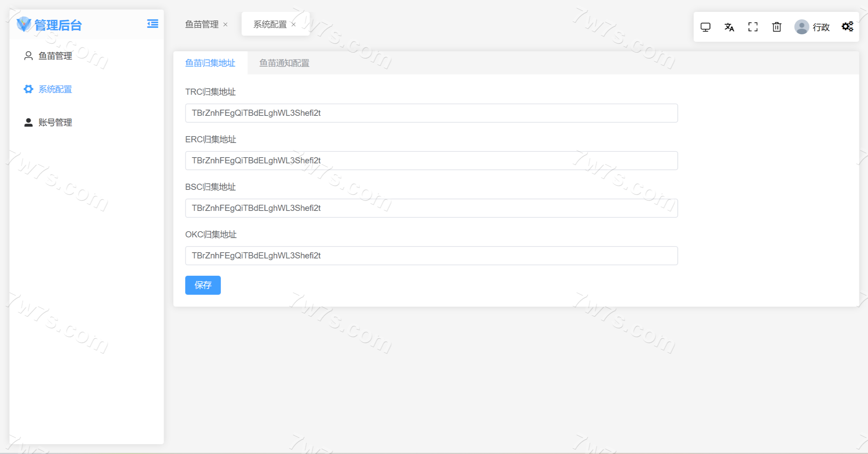
Task: Click the OKC归集地址 input field
Action: tap(431, 256)
